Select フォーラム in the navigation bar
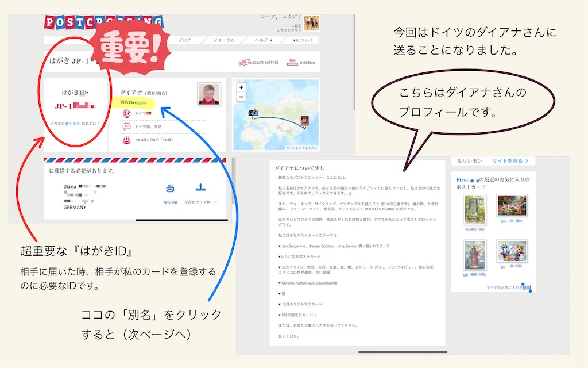Image resolution: width=588 pixels, height=368 pixels. 224,40
